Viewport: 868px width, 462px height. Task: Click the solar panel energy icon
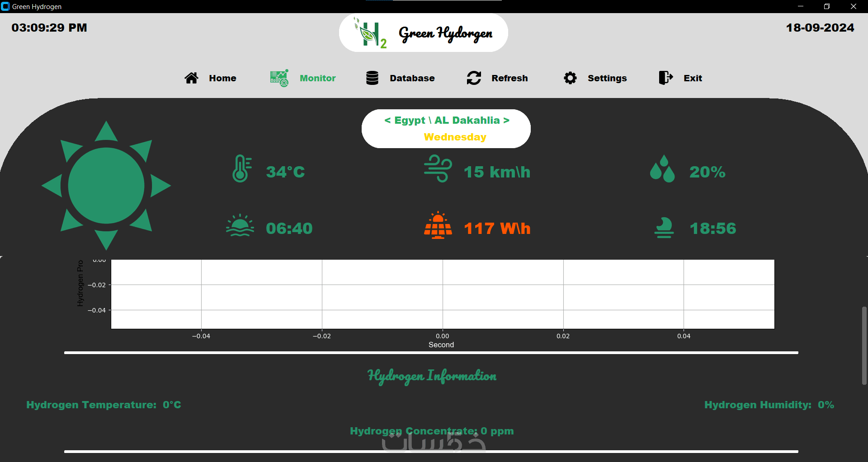438,225
